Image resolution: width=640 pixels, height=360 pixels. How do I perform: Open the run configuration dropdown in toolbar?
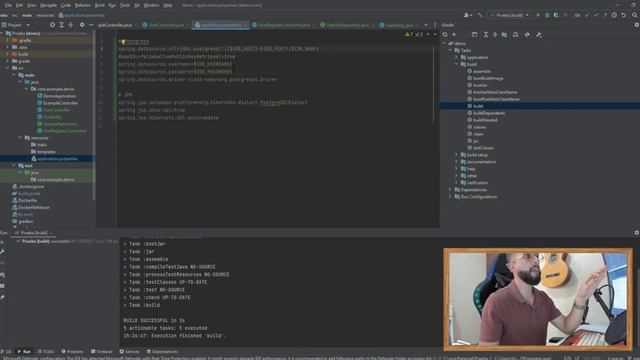point(509,15)
